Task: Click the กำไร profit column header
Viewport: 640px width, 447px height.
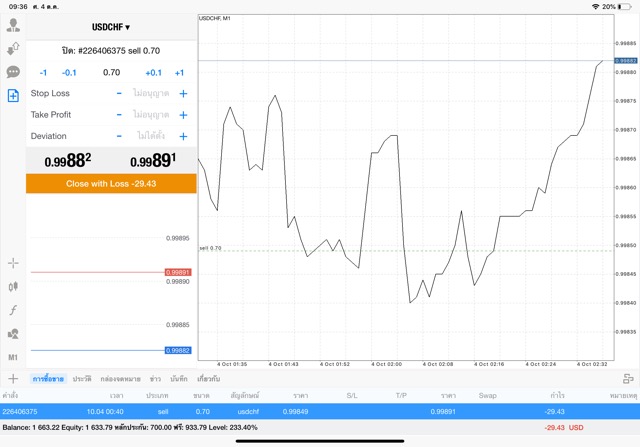Action: 557,396
